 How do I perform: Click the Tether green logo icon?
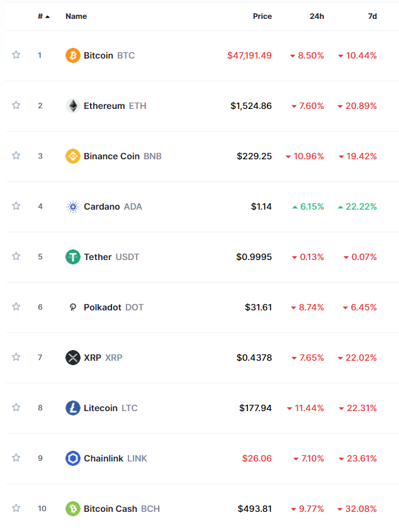pos(73,257)
